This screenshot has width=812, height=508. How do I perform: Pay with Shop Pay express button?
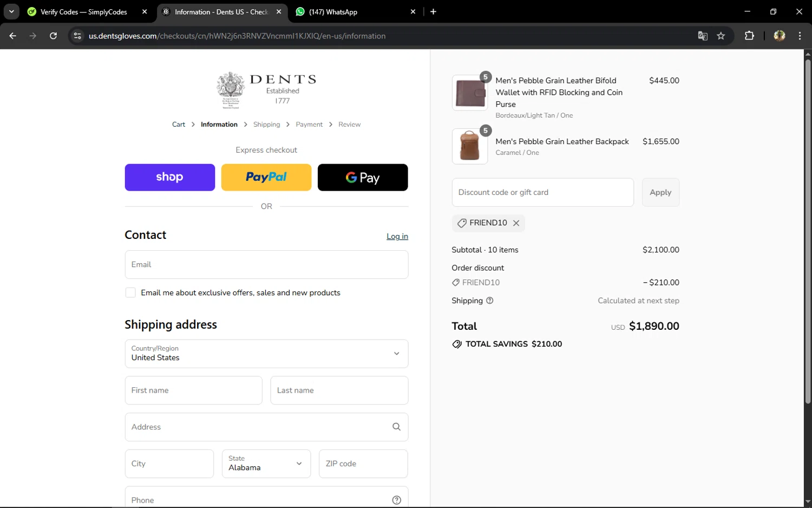point(170,178)
